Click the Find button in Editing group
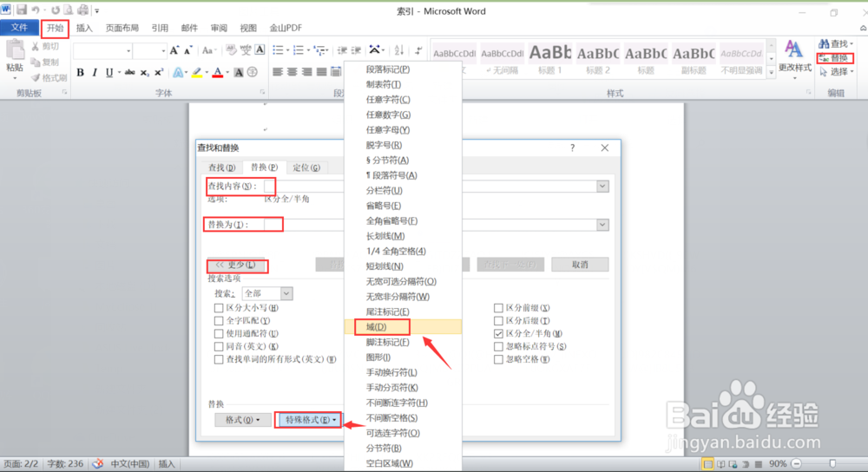 coord(835,43)
